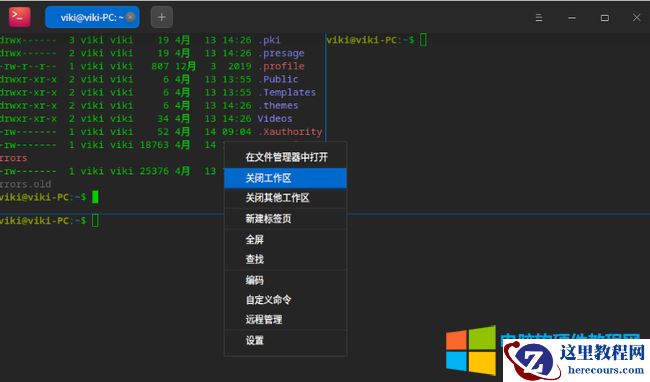Open 设置 from context menu
Viewport: 650px width, 382px height.
point(286,340)
